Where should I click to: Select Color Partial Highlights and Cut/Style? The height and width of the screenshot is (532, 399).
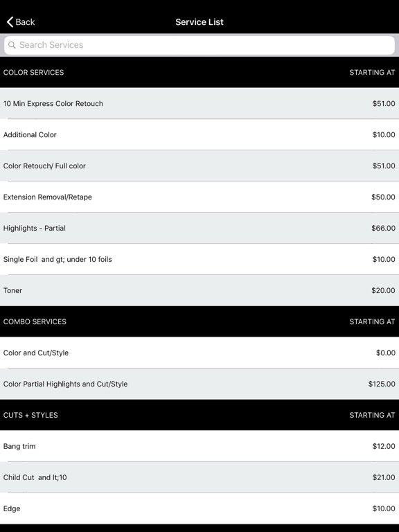[x=199, y=384]
